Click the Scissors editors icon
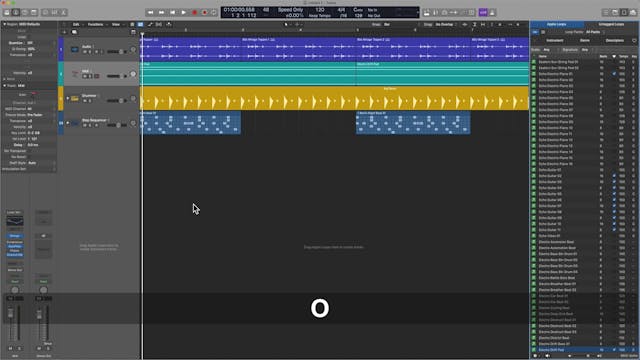This screenshot has width=640, height=360. pyautogui.click(x=64, y=13)
